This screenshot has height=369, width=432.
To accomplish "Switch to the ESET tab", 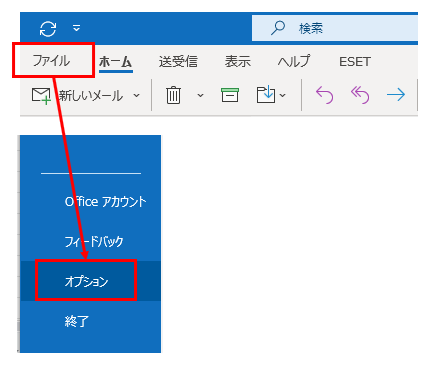I will (355, 62).
